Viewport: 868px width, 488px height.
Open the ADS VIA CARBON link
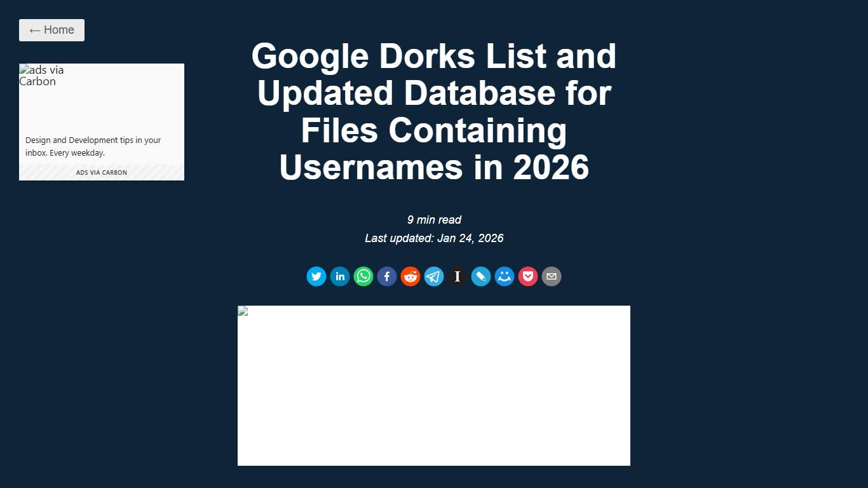point(101,172)
